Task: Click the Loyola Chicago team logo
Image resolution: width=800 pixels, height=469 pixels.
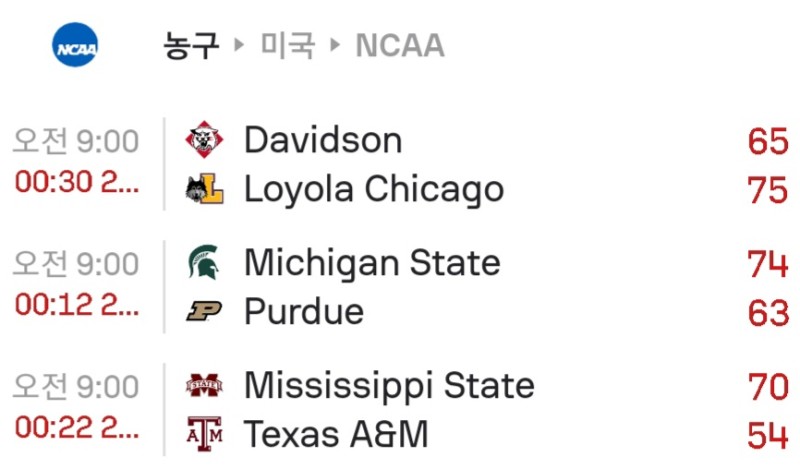Action: 205,190
